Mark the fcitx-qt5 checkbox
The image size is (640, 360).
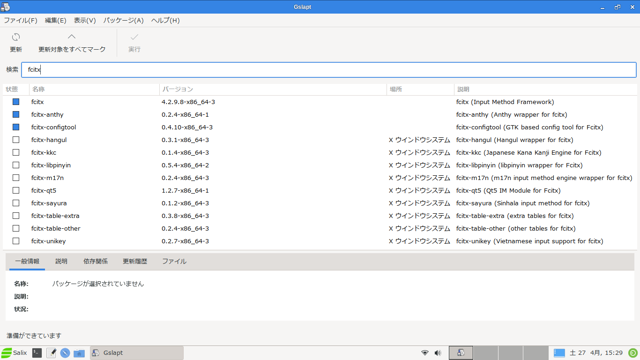(x=16, y=190)
